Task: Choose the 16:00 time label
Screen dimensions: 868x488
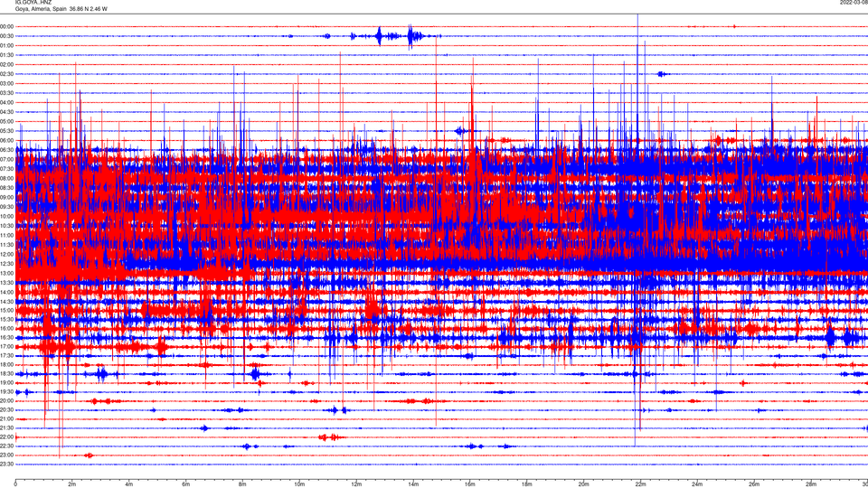Action: (6, 328)
